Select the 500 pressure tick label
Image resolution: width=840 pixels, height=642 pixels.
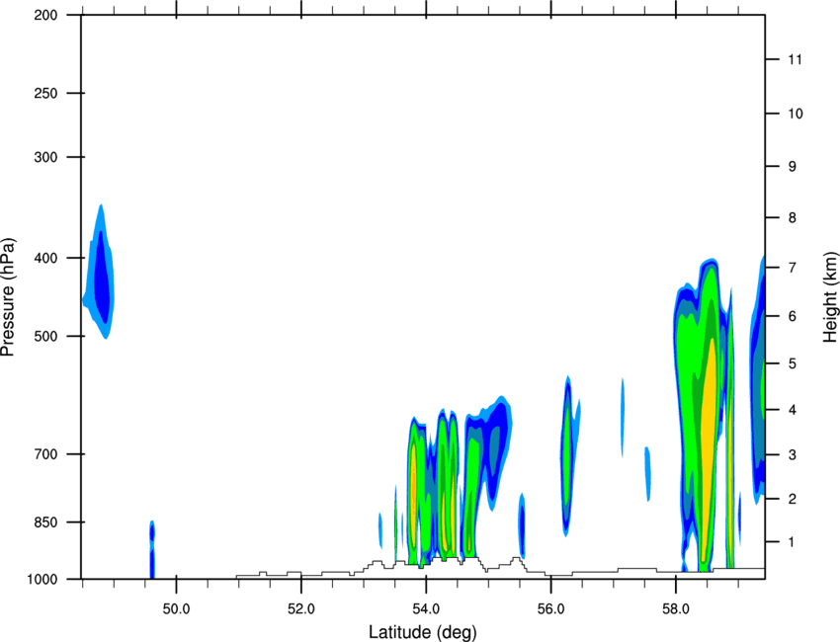(45, 336)
